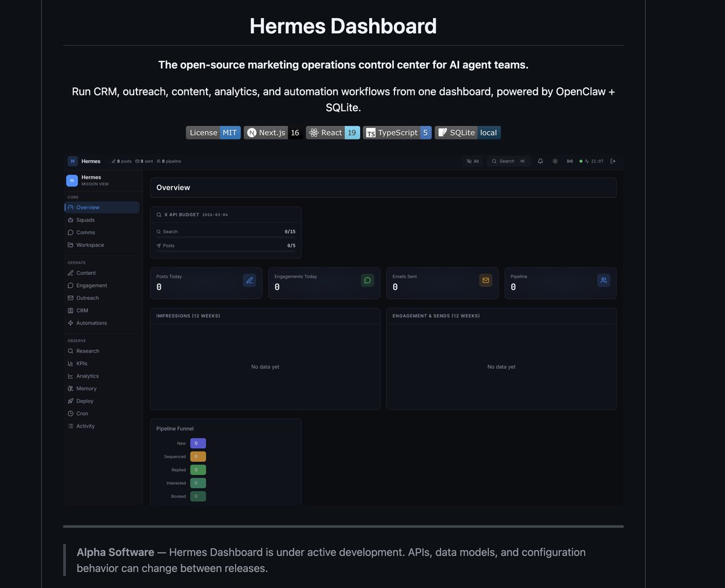
Task: Open the Deploy rocket section
Action: 84,401
